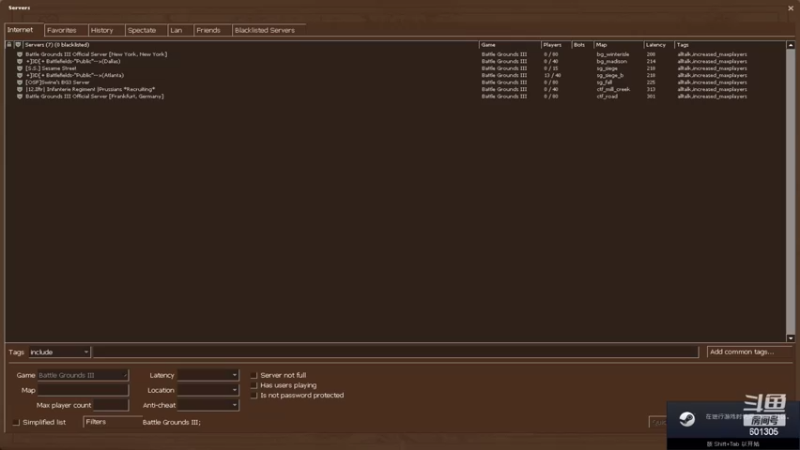800x450 pixels.
Task: Click shield icon of Swine's BG3 Server
Action: 19,82
